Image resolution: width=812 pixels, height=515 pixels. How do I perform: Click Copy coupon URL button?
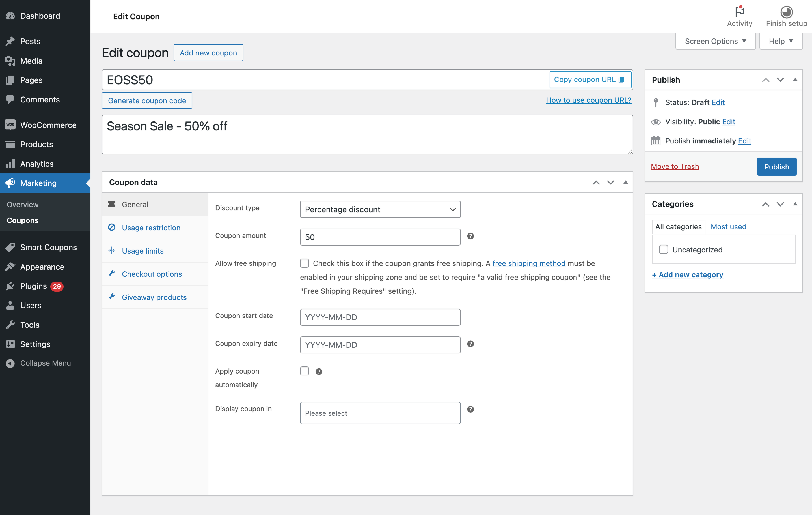click(x=590, y=80)
